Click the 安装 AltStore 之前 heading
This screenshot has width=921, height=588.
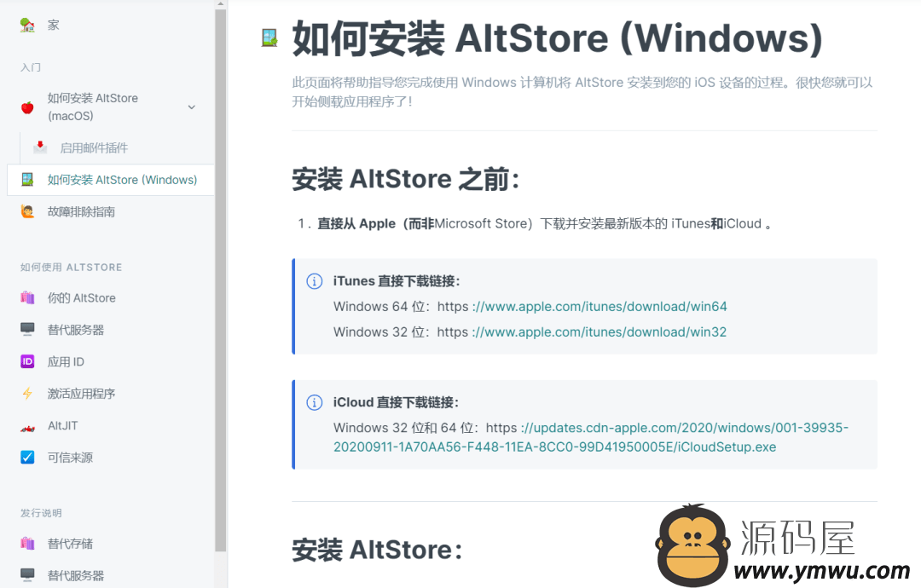click(406, 179)
